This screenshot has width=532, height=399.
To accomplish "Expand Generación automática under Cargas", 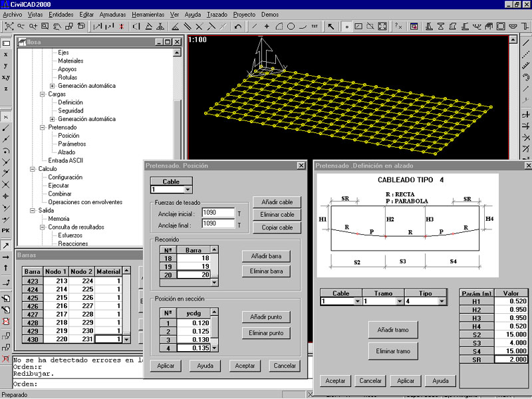I will click(53, 119).
